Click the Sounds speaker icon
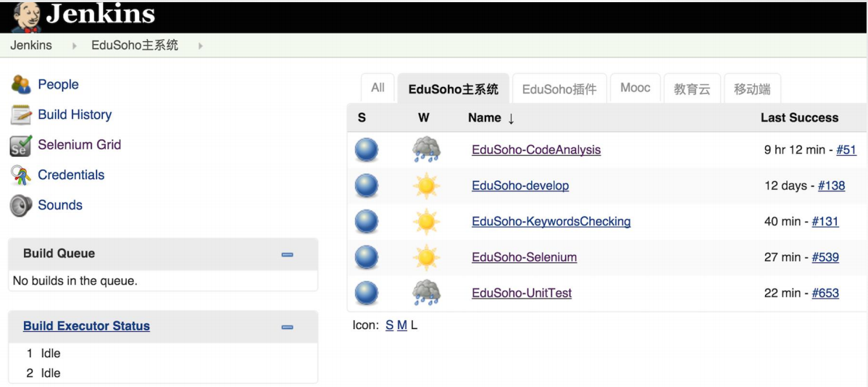The height and width of the screenshot is (387, 868). [21, 205]
